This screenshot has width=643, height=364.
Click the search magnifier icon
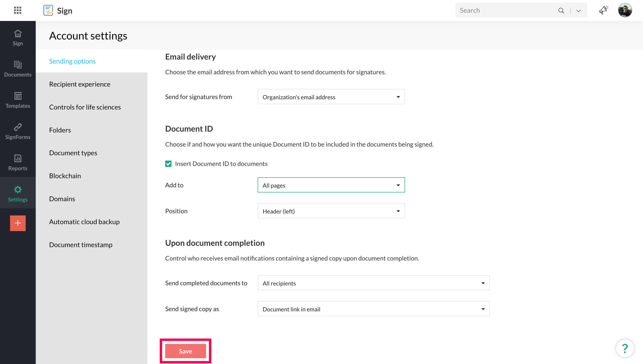pos(561,10)
